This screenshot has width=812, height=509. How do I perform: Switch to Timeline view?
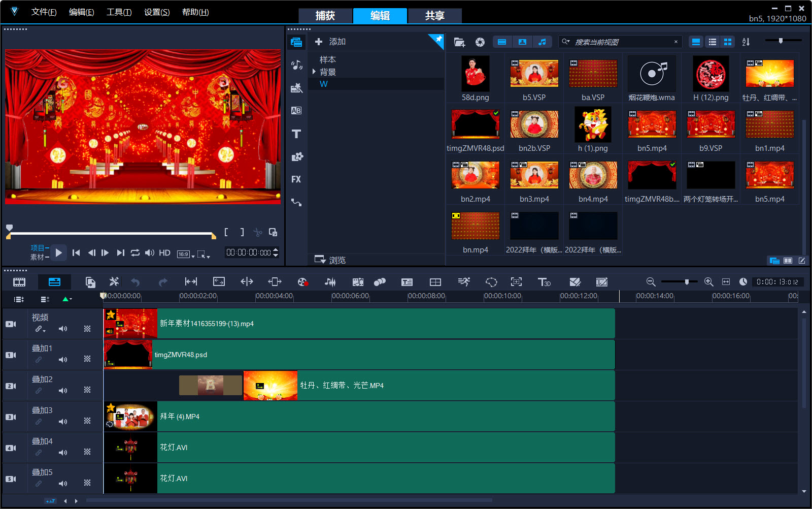pos(54,282)
